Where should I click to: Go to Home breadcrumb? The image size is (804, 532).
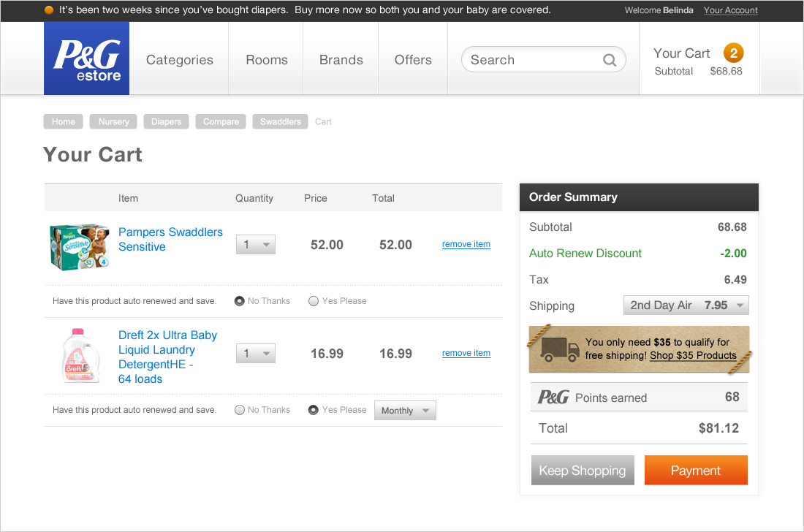[63, 121]
